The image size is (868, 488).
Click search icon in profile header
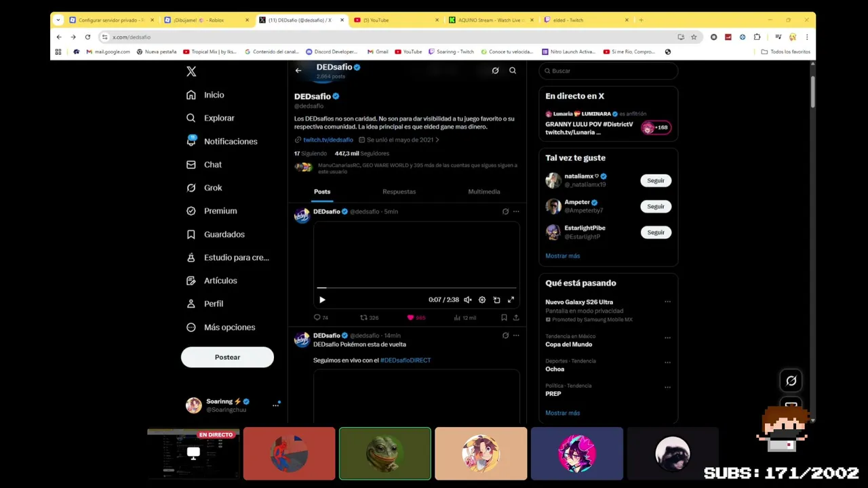click(513, 70)
